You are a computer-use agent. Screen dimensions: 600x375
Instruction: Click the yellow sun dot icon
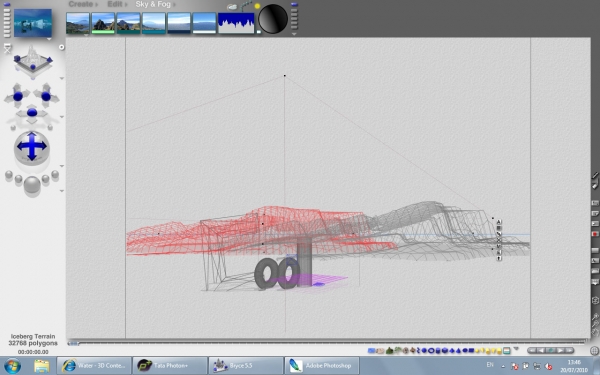coord(257,6)
